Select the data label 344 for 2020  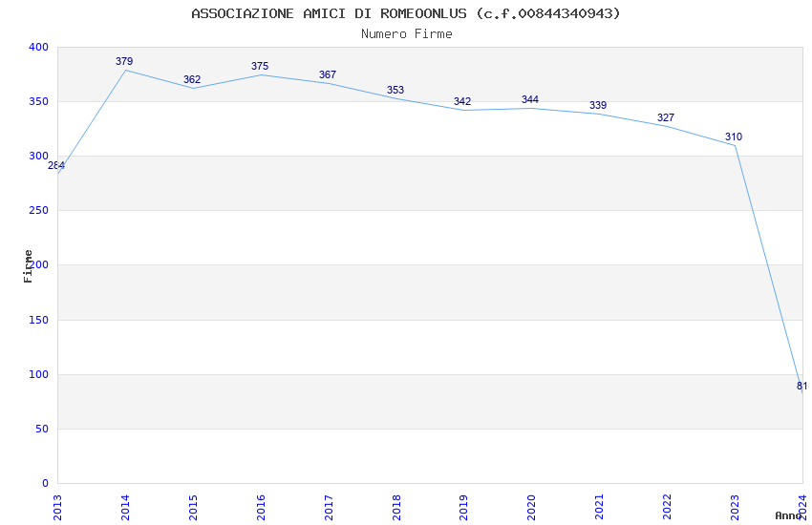(x=530, y=99)
